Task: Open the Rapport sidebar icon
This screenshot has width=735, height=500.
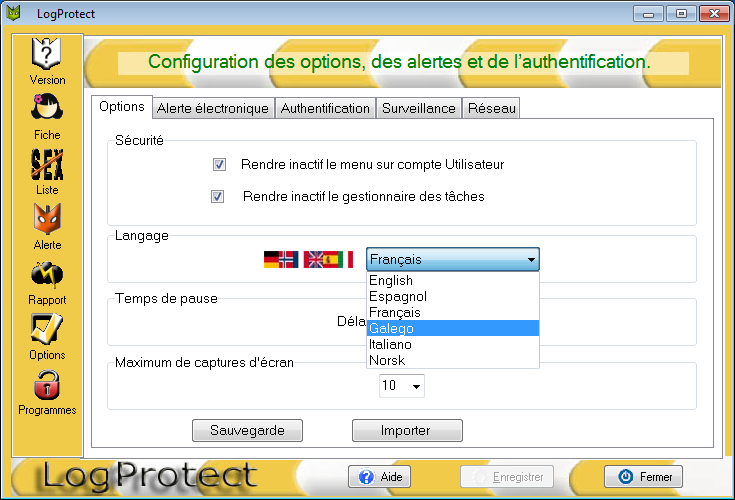Action: (x=47, y=275)
